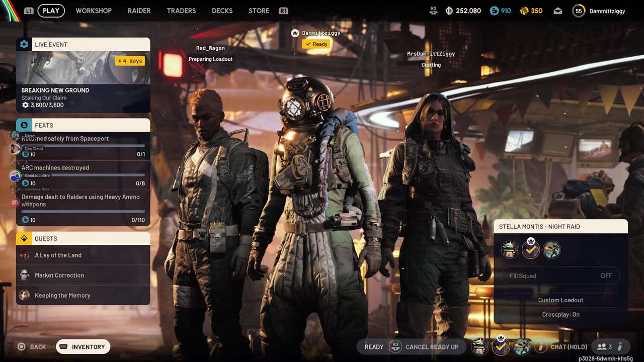This screenshot has width=644, height=362.
Task: Select the Heavy Ammo weapons damage feat
Action: point(83,208)
